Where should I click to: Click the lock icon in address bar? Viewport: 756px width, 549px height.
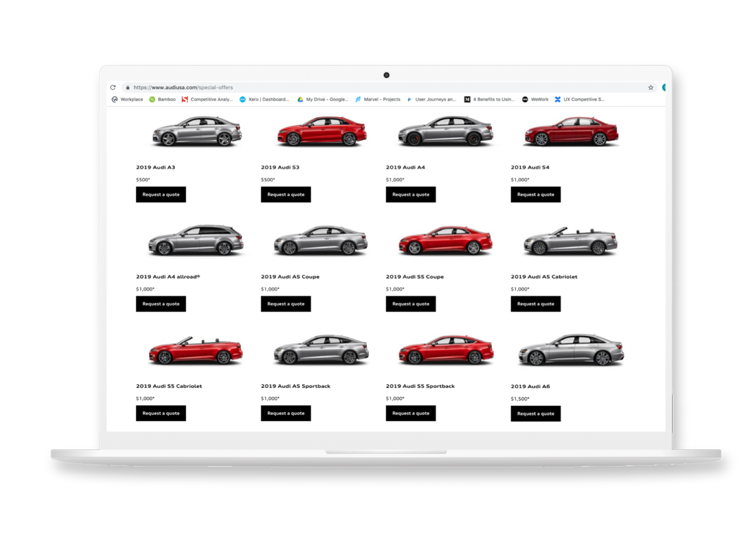pyautogui.click(x=128, y=87)
